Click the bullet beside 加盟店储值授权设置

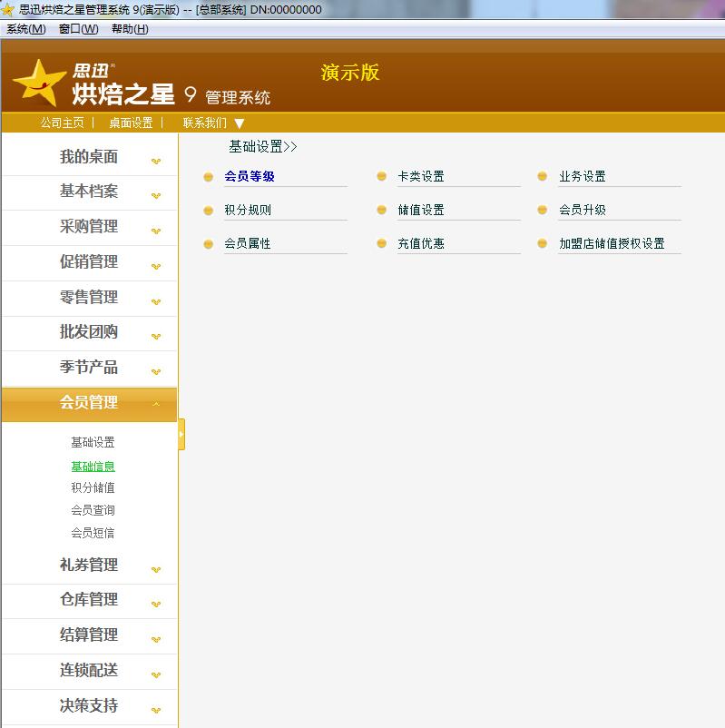click(x=542, y=243)
